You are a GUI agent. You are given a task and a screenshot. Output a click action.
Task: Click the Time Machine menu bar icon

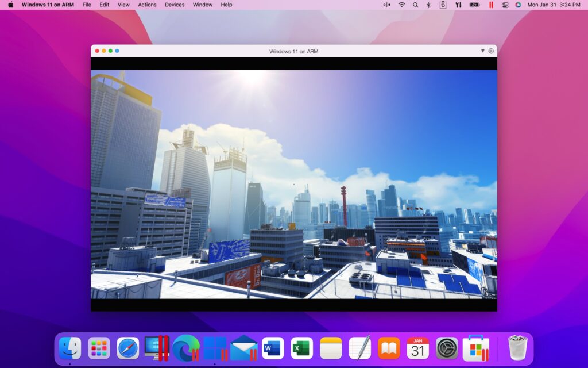pos(443,5)
